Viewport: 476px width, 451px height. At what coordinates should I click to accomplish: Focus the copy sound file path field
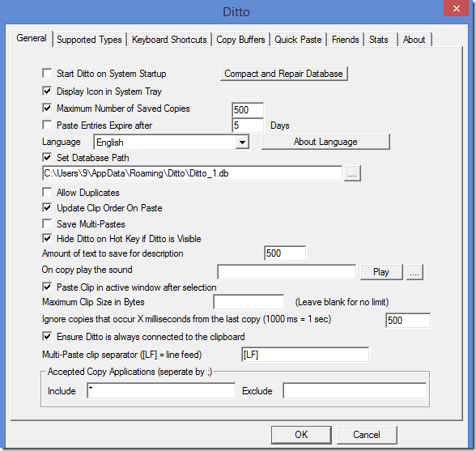pos(287,272)
